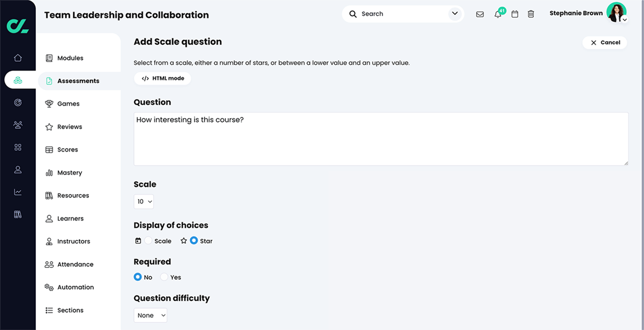Open the Scale value dropdown
This screenshot has height=330, width=644.
144,201
